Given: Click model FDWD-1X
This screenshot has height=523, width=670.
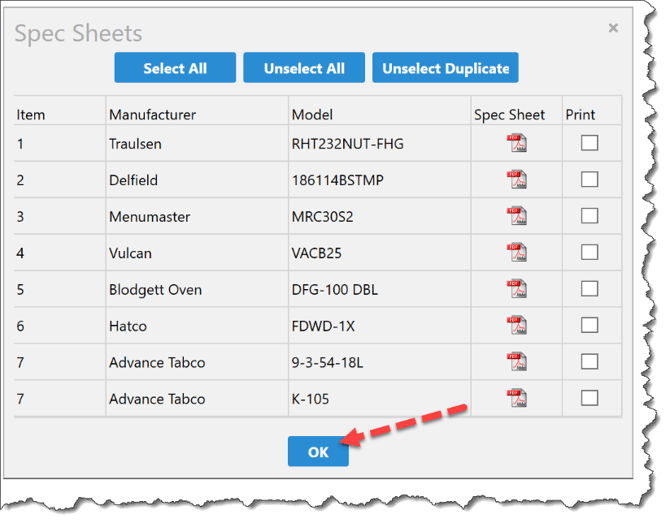Looking at the screenshot, I should [x=323, y=326].
